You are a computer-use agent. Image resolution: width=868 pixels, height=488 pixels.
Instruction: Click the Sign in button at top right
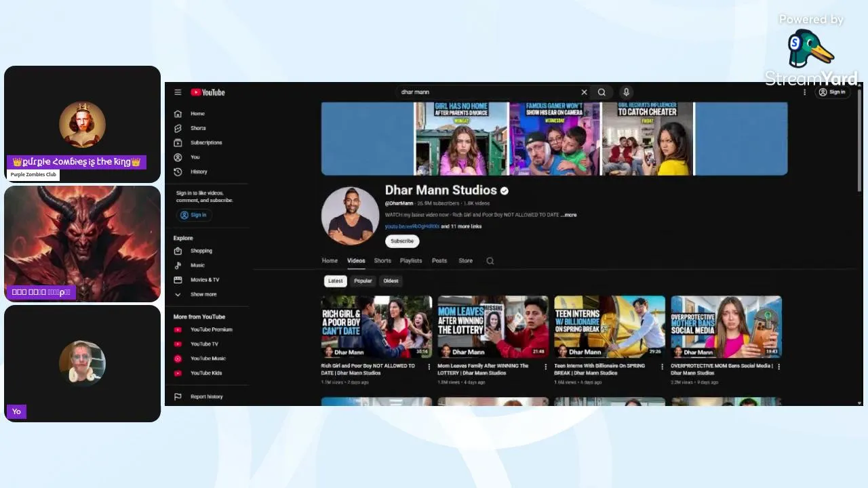(x=832, y=92)
